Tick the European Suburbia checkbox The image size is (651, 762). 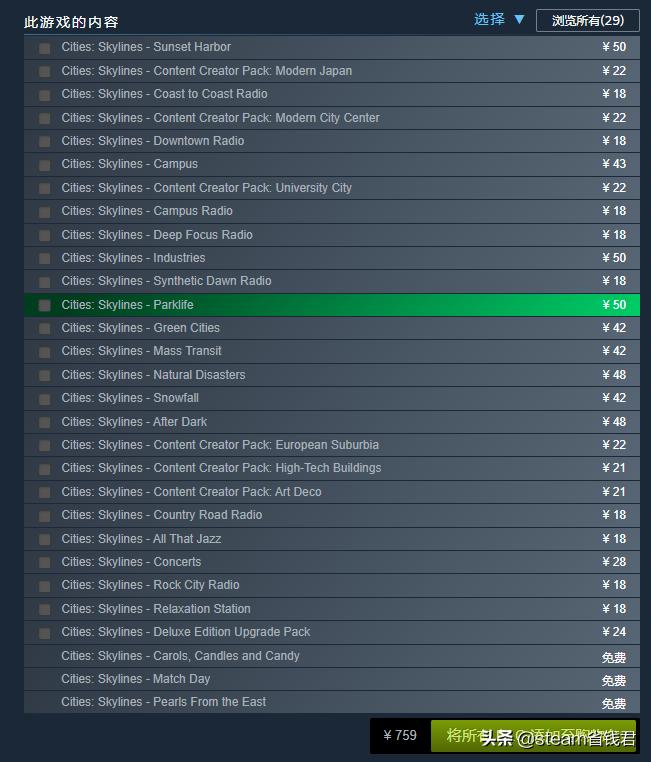pos(44,446)
